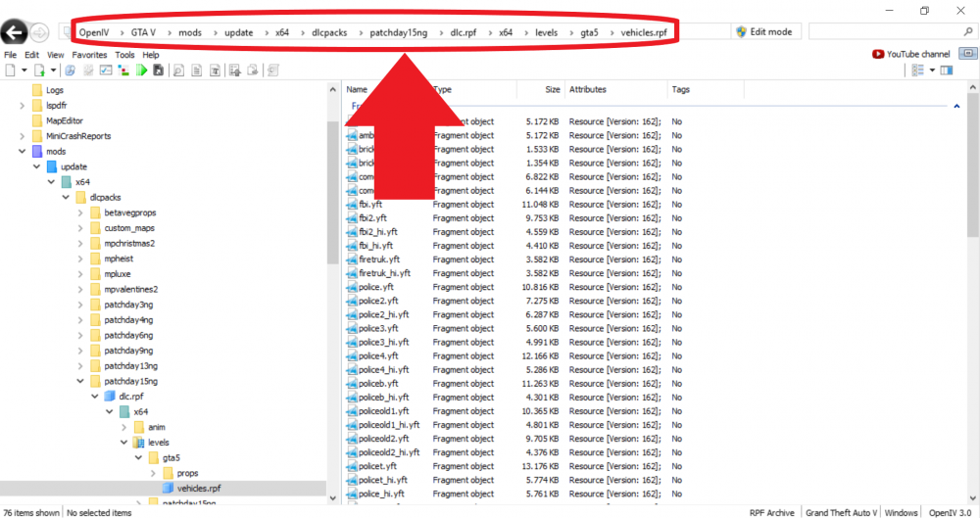Click the OpenIV breadcrumb segment
980x518 pixels.
(x=94, y=32)
